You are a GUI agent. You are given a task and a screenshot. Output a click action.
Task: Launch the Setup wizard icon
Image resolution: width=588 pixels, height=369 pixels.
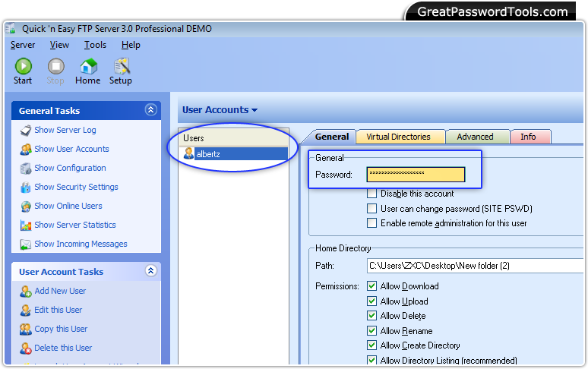[x=122, y=66]
